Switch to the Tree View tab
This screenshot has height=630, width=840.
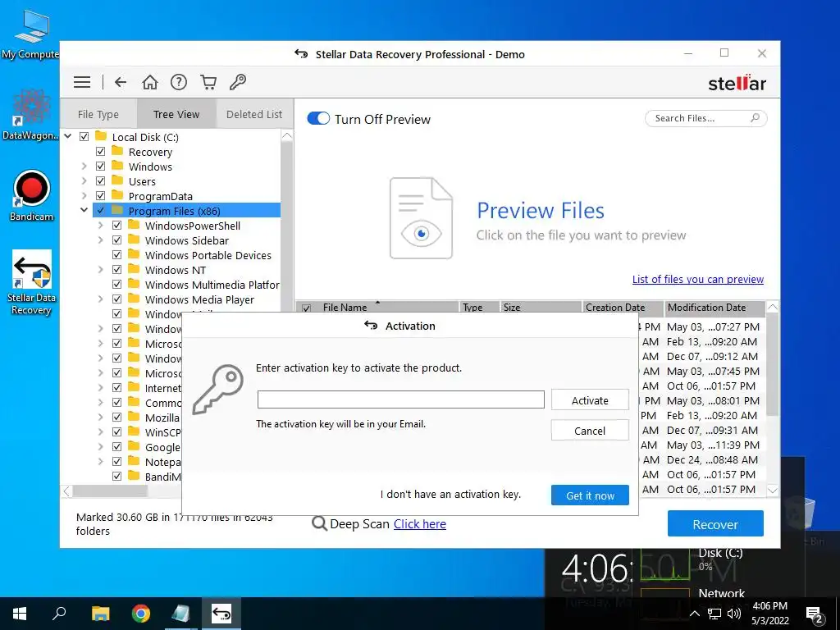coord(176,114)
